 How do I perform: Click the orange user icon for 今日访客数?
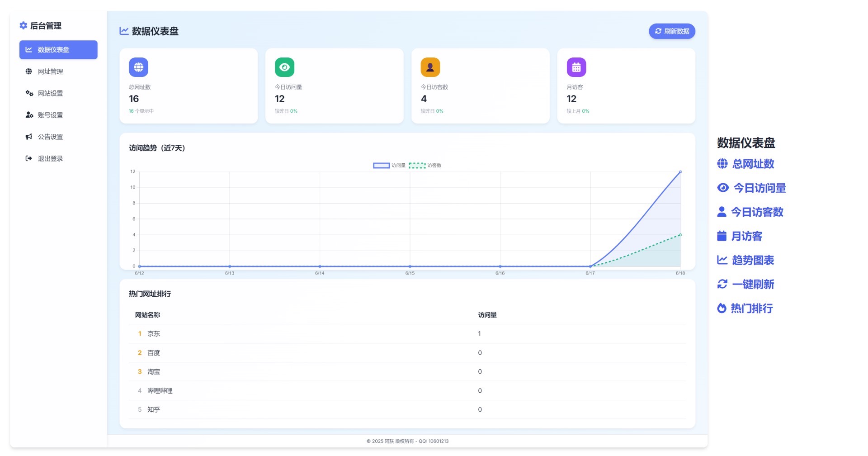pos(430,67)
